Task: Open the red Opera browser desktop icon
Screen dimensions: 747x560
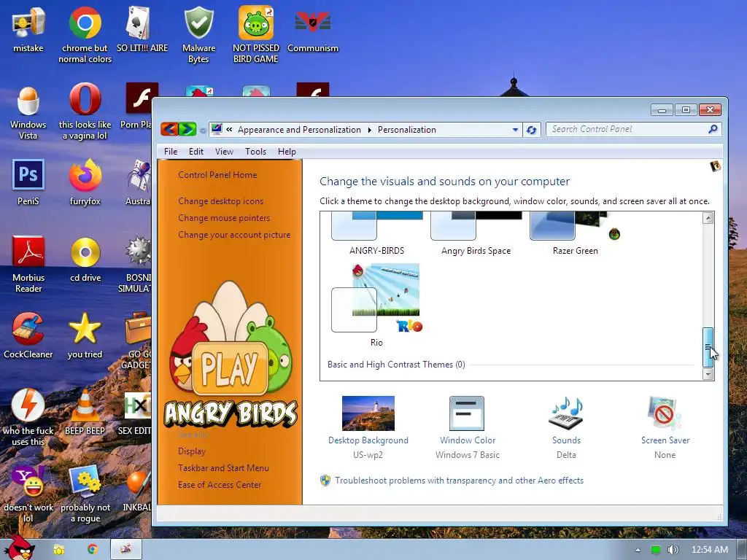Action: 85,112
